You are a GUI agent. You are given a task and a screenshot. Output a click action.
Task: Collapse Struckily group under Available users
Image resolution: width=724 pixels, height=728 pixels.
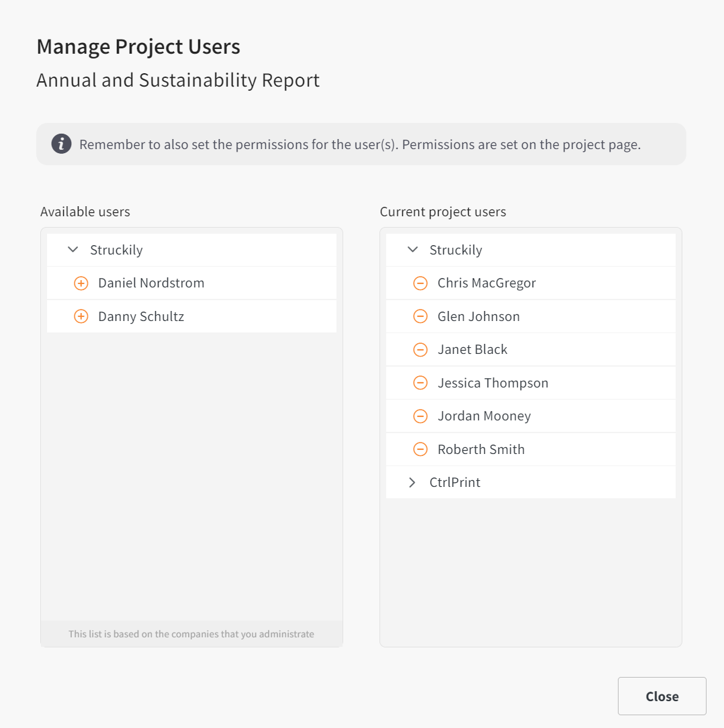[73, 250]
